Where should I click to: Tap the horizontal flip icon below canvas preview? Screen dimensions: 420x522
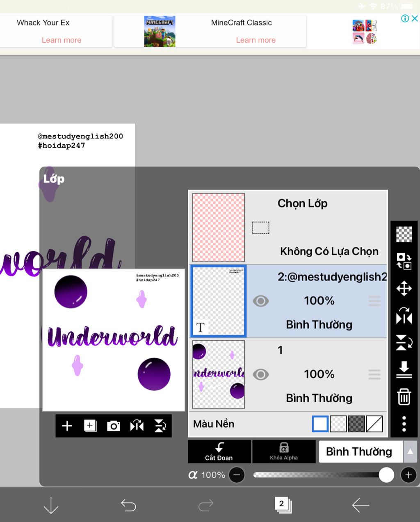pos(137,426)
